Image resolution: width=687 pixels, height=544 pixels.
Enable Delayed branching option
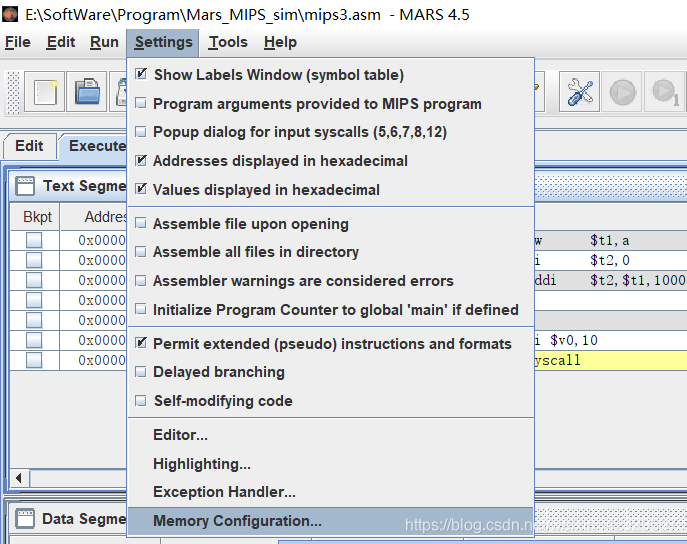point(330,372)
